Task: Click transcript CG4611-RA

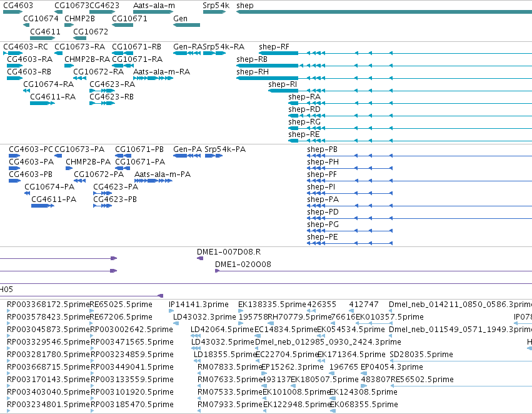Action: tap(53, 97)
